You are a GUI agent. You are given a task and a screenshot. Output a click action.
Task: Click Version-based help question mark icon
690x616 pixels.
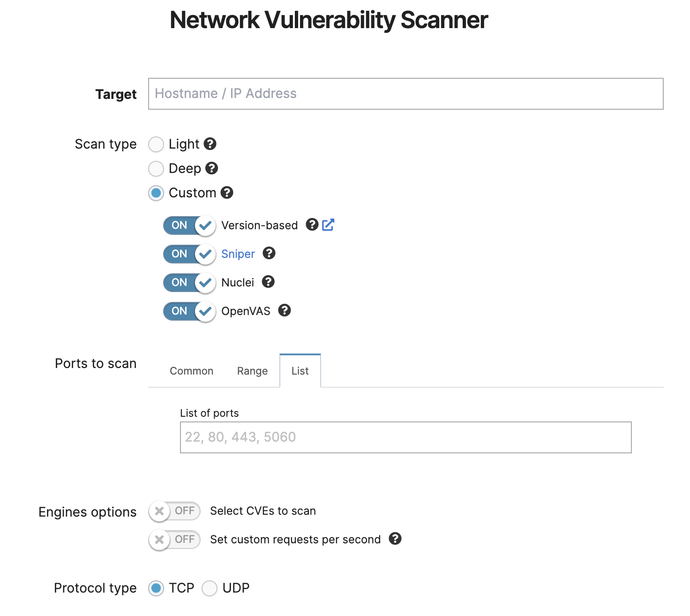312,225
